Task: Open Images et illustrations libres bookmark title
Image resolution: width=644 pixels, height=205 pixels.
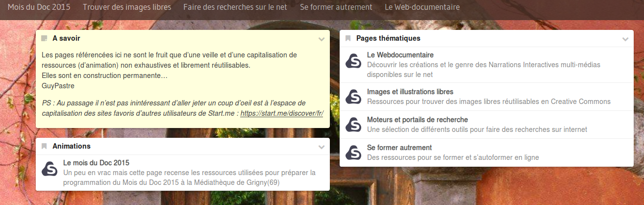Action: coord(410,92)
